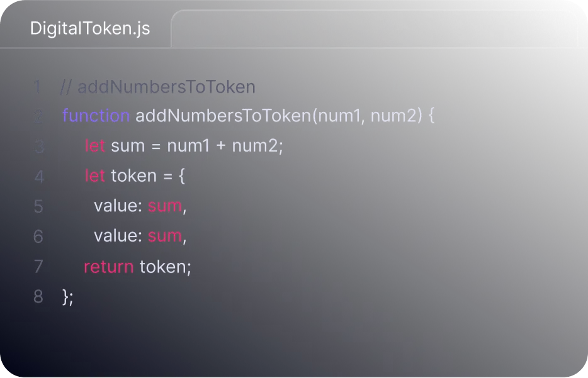Image resolution: width=588 pixels, height=378 pixels.
Task: Click line number 1 in gutter
Action: (x=38, y=87)
